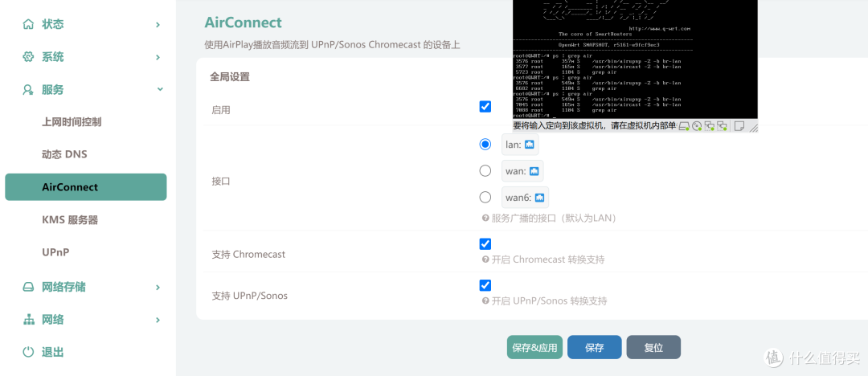868x376 pixels.
Task: Click the lan: interface label badge
Action: click(x=520, y=145)
